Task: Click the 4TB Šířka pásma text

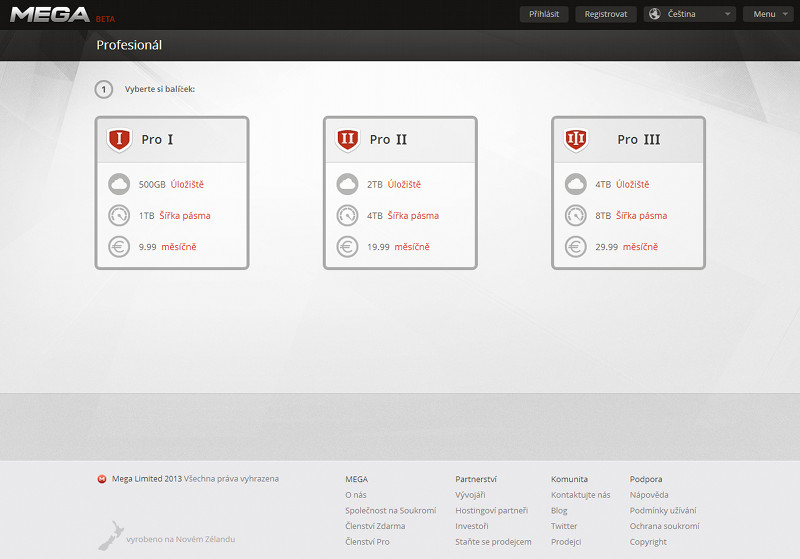Action: (403, 216)
